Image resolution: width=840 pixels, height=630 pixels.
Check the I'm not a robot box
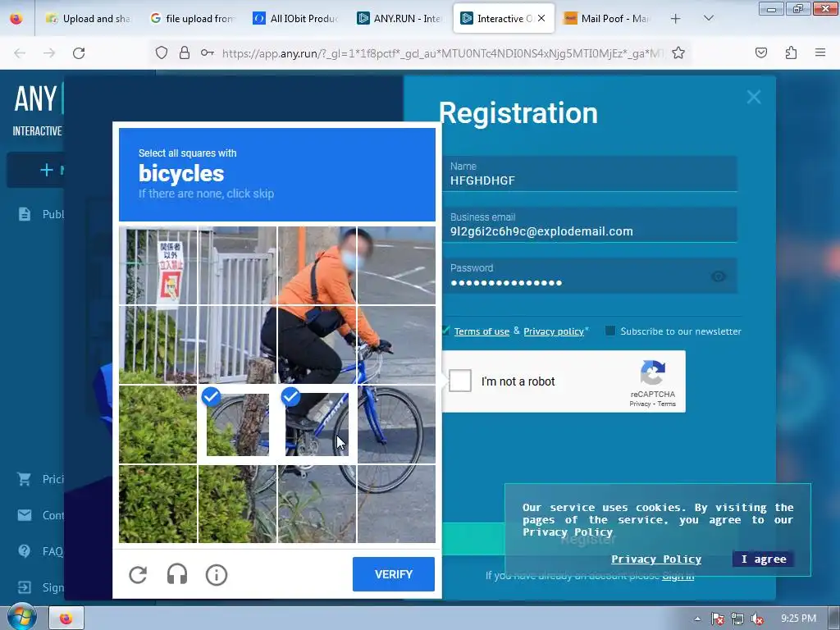pos(460,381)
